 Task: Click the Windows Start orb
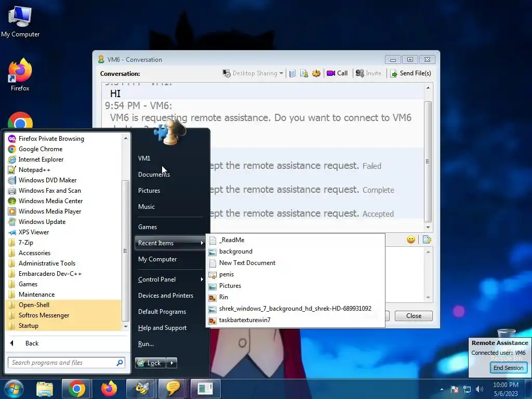[x=14, y=389]
